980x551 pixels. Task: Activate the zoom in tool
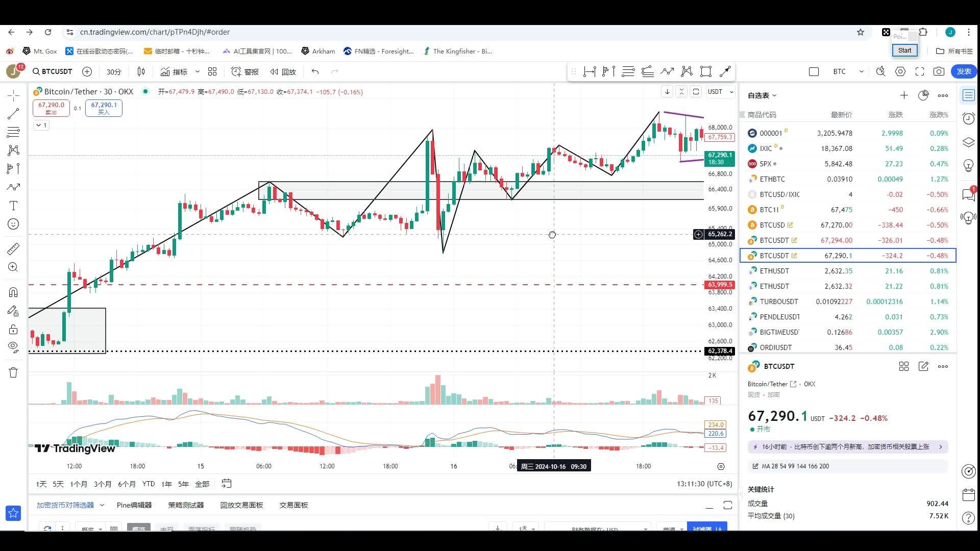pyautogui.click(x=13, y=267)
